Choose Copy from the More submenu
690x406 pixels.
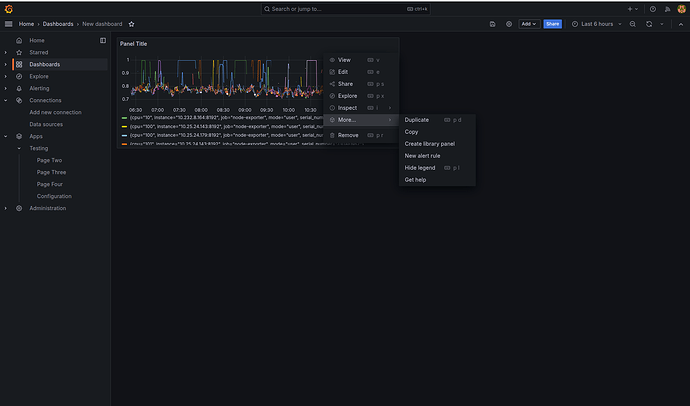coord(437,132)
